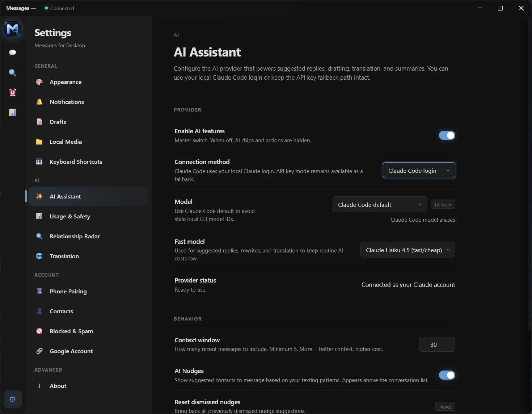Click the AI Assistant sparkle icon
This screenshot has width=532, height=414.
click(x=39, y=196)
